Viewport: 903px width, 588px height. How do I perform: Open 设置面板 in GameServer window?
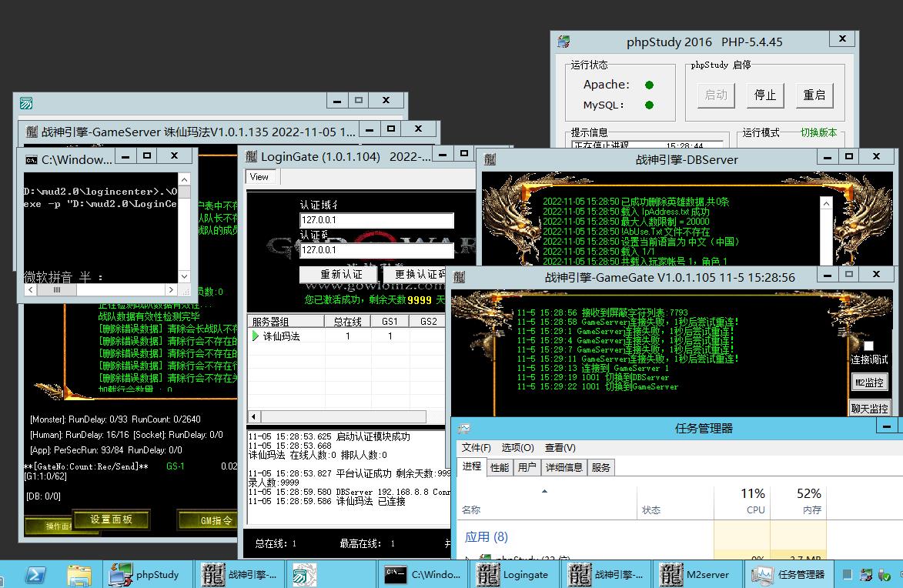pyautogui.click(x=111, y=519)
